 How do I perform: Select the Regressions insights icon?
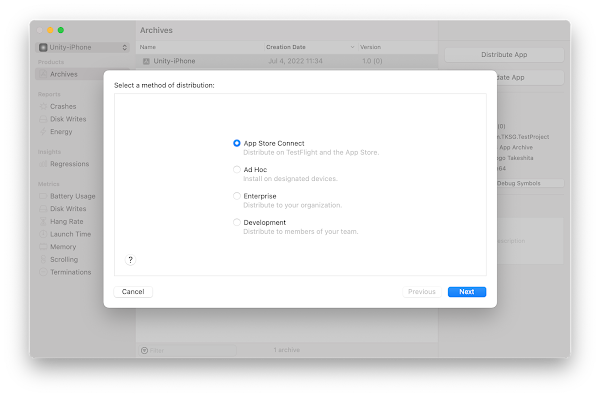(43, 164)
